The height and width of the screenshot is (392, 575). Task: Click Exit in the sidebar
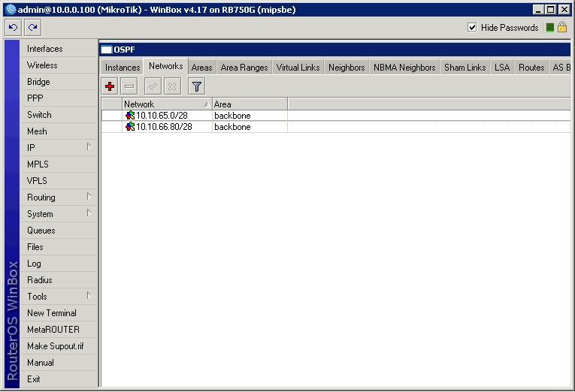coord(59,378)
